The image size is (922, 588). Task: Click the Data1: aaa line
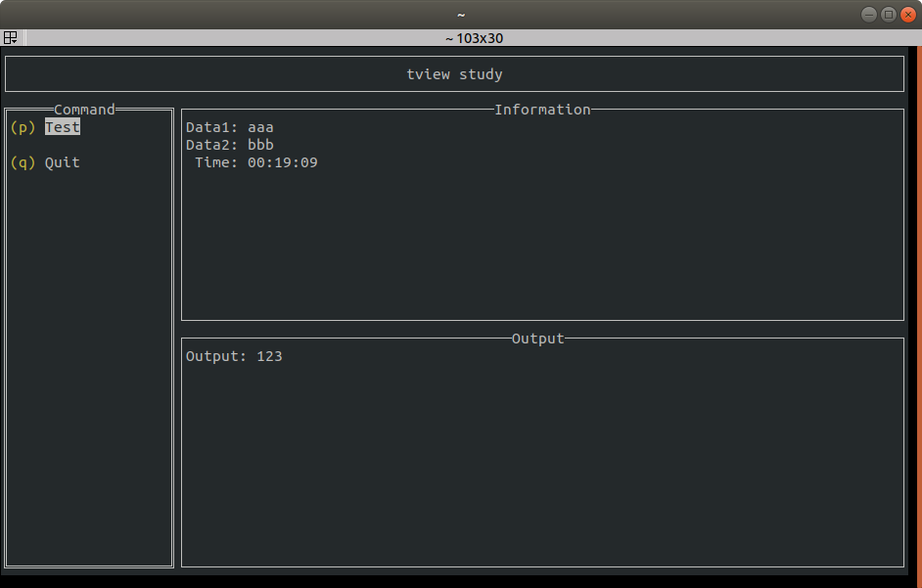(x=229, y=126)
